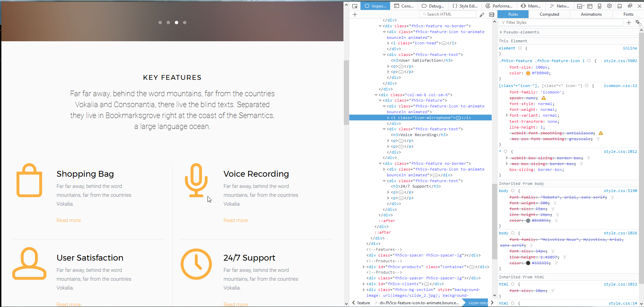The height and width of the screenshot is (307, 644).
Task: Expand the Pseudo-elements section
Action: tap(501, 32)
